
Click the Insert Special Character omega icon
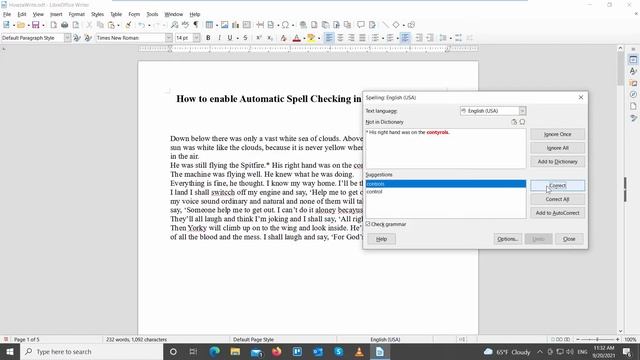(285, 25)
